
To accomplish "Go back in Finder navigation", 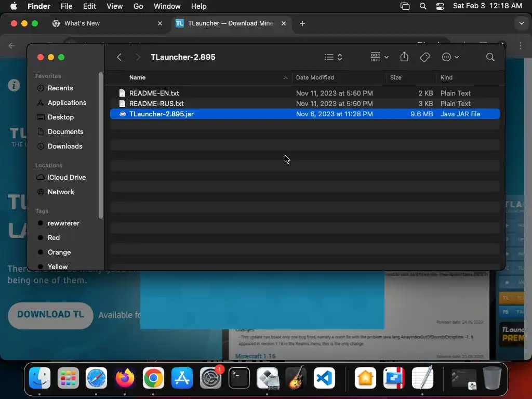I will [119, 57].
